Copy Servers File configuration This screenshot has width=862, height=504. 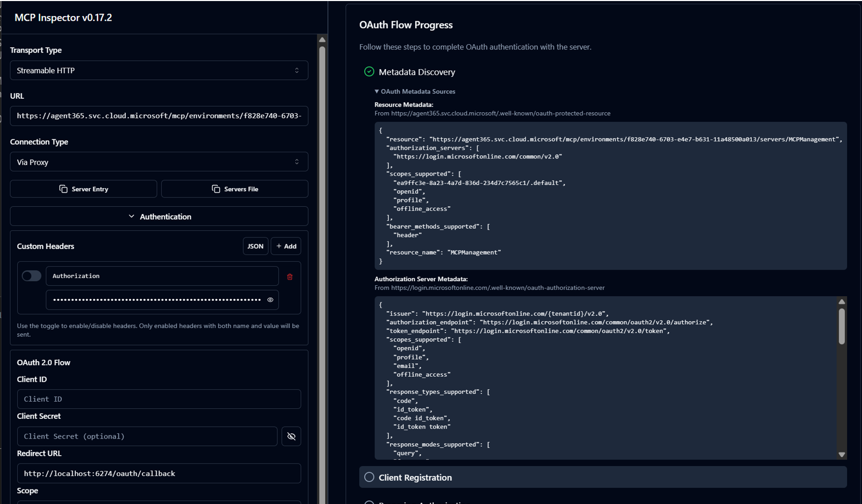[x=234, y=189]
